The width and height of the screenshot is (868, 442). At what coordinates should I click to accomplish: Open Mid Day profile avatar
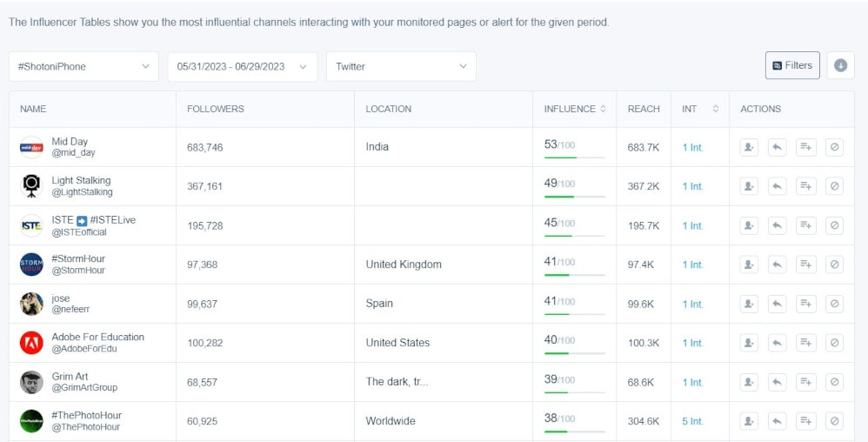(x=31, y=147)
